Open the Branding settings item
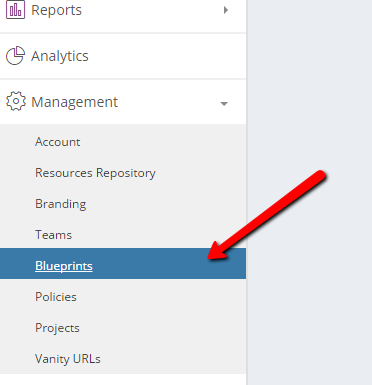This screenshot has width=372, height=385. pos(61,204)
